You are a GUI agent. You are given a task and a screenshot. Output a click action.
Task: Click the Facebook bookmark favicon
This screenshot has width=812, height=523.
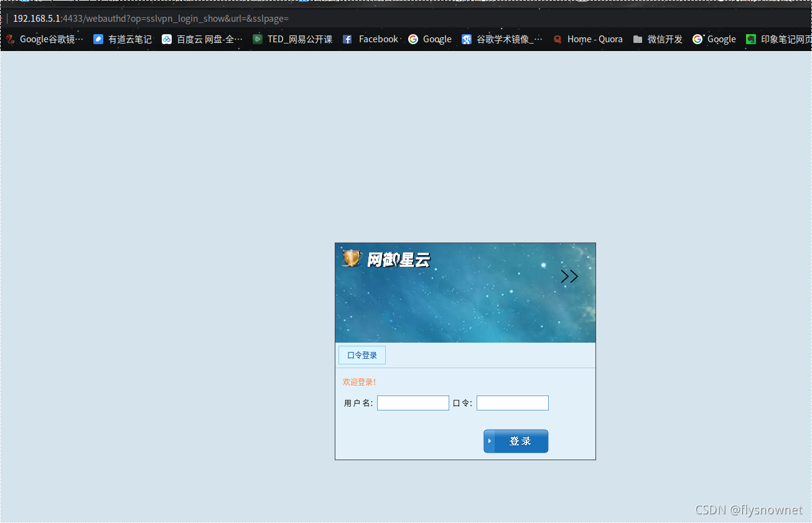pyautogui.click(x=347, y=39)
